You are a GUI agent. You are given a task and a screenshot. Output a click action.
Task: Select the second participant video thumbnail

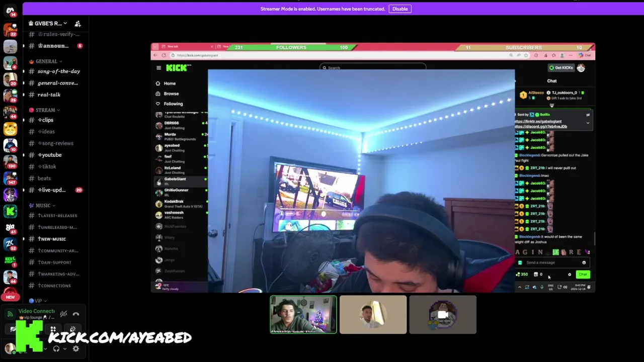(x=373, y=315)
